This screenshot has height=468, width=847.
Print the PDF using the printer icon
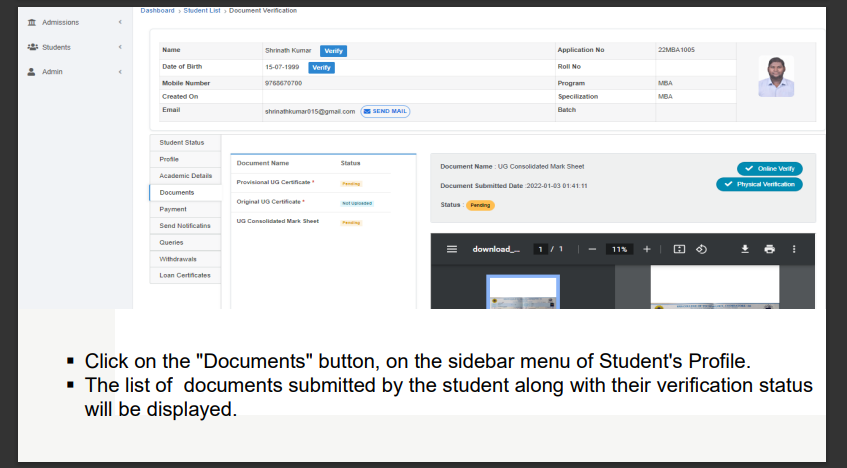[x=769, y=249]
